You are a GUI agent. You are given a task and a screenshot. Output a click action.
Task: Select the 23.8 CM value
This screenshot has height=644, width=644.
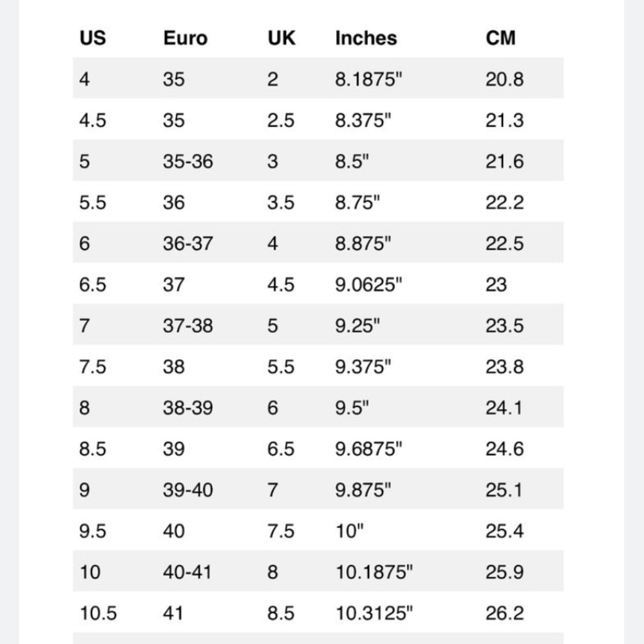[504, 366]
